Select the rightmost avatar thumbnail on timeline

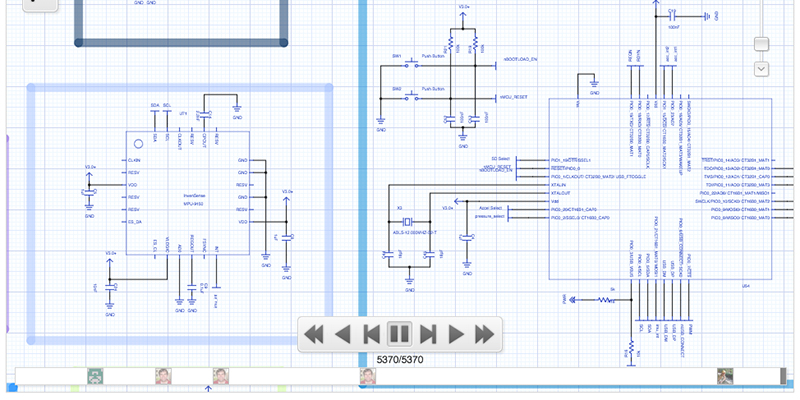[725, 377]
